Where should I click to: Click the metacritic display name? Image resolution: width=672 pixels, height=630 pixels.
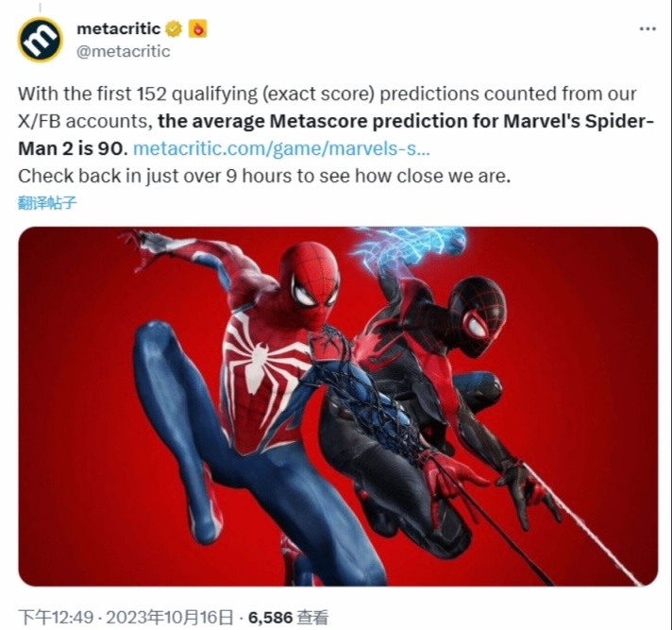click(119, 28)
